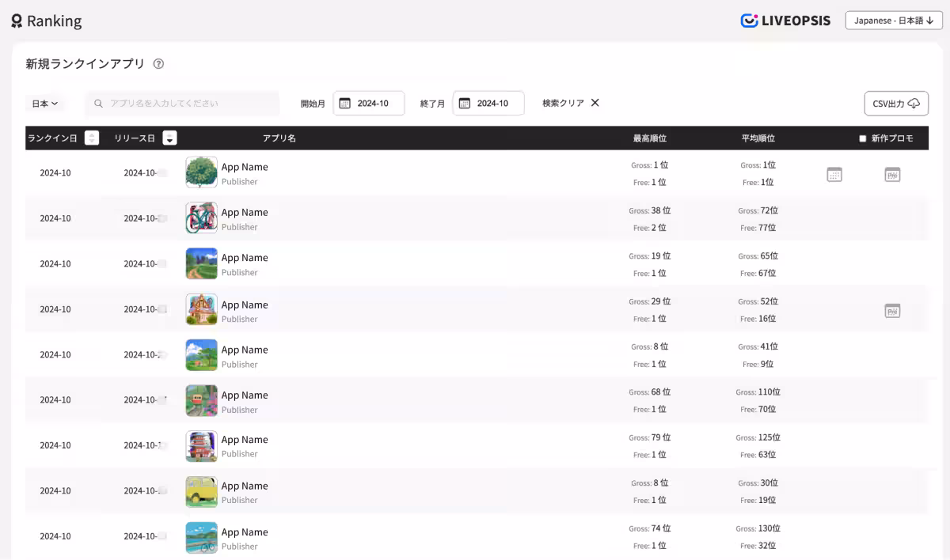
Task: Click the CSV出力 export button
Action: 895,104
